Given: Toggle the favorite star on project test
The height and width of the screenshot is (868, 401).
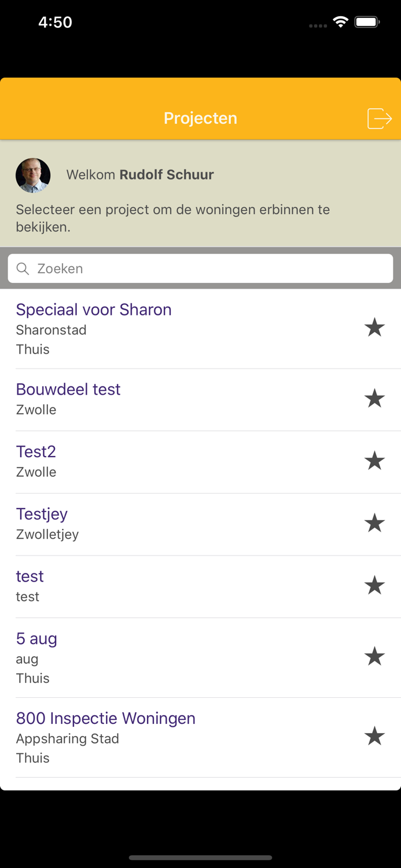Looking at the screenshot, I should click(374, 585).
